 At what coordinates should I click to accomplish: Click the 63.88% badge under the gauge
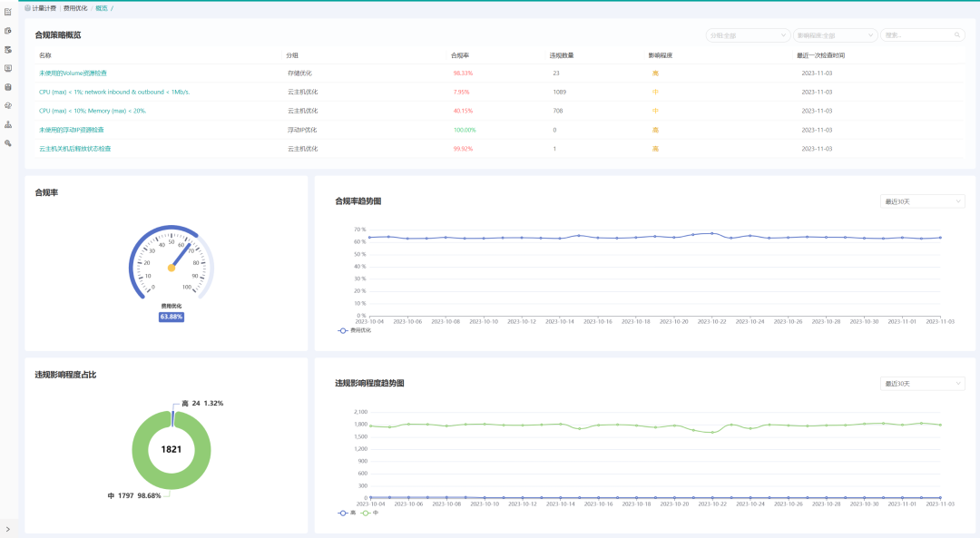tap(171, 317)
